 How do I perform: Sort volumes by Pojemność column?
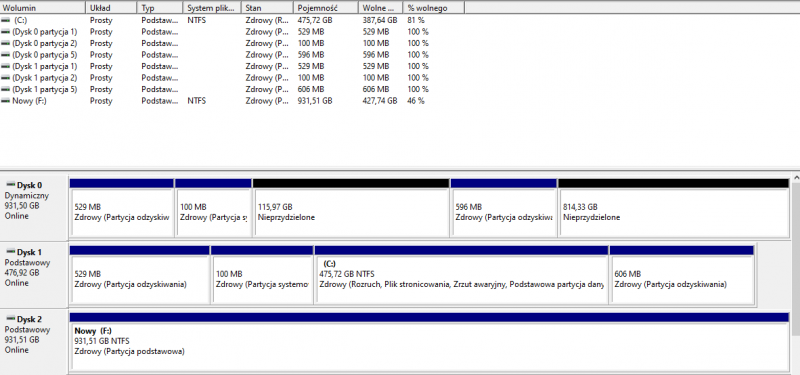pos(326,8)
